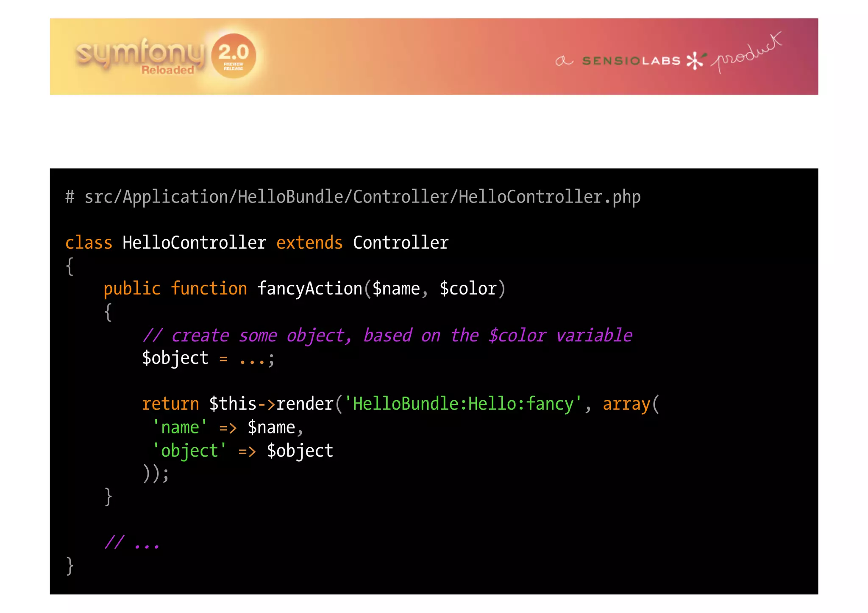The height and width of the screenshot is (613, 868).
Task: Click the 'name' array key string
Action: coord(180,427)
